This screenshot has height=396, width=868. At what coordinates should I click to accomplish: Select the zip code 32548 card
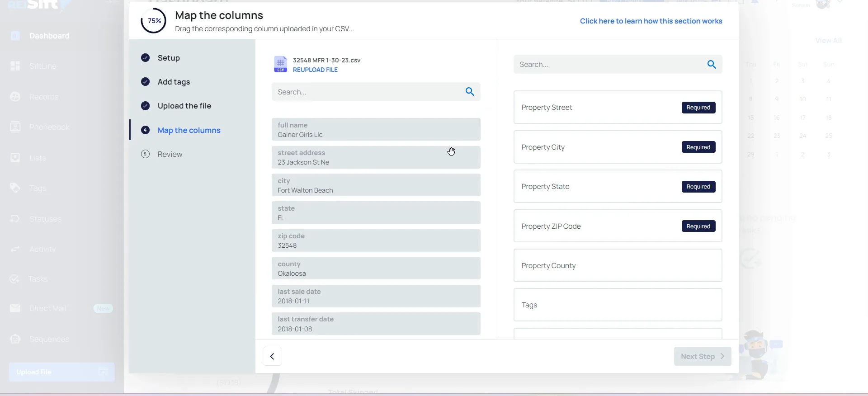pyautogui.click(x=376, y=240)
